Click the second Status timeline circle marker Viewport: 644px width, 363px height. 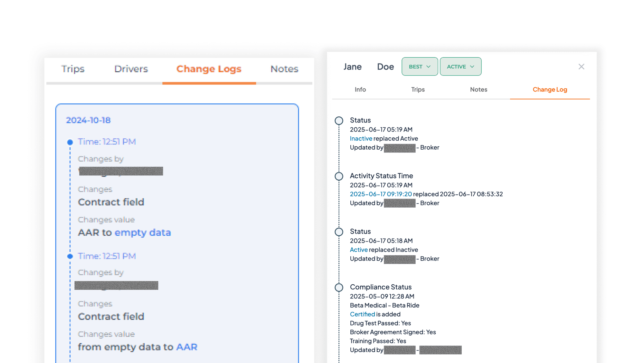tap(339, 232)
